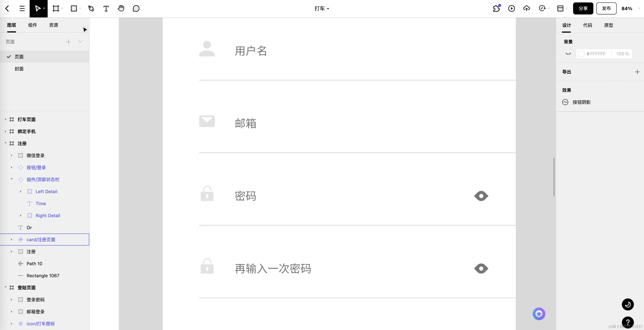Activate the Hand tool
The height and width of the screenshot is (330, 644).
[x=121, y=9]
